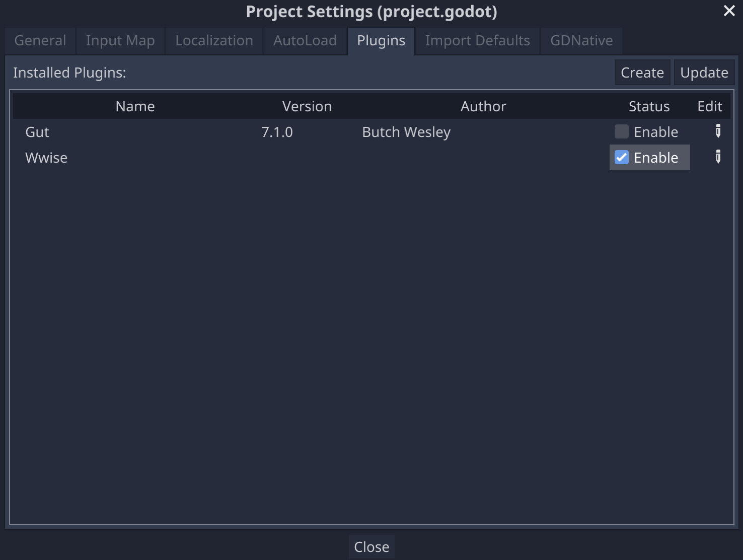
Task: Open the Import Defaults tab
Action: pyautogui.click(x=477, y=41)
